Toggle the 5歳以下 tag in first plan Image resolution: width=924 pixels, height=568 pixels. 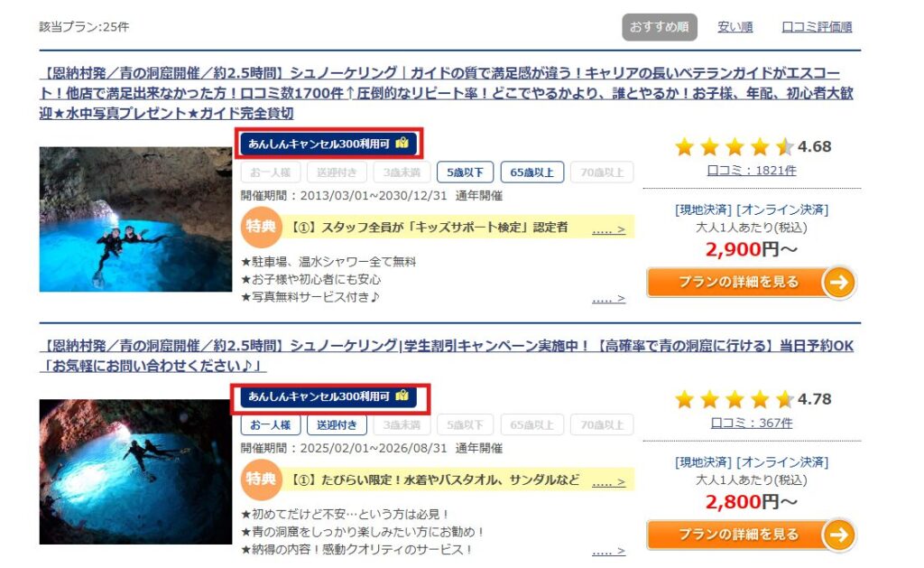(x=465, y=172)
